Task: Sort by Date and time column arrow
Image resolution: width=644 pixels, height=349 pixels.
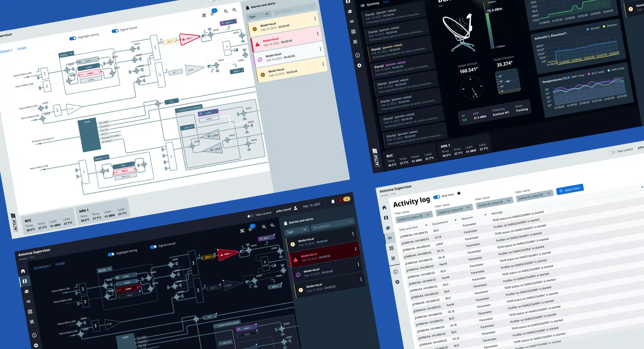Action: click(x=426, y=225)
